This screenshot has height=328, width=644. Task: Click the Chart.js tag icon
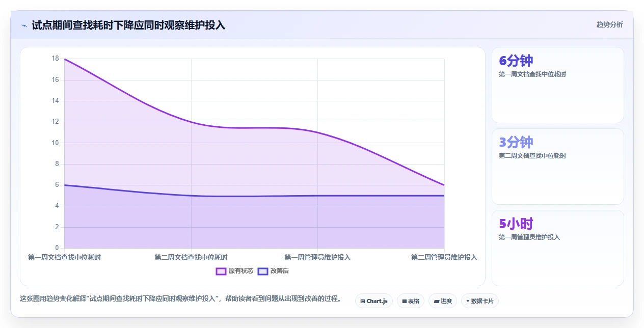coord(362,302)
